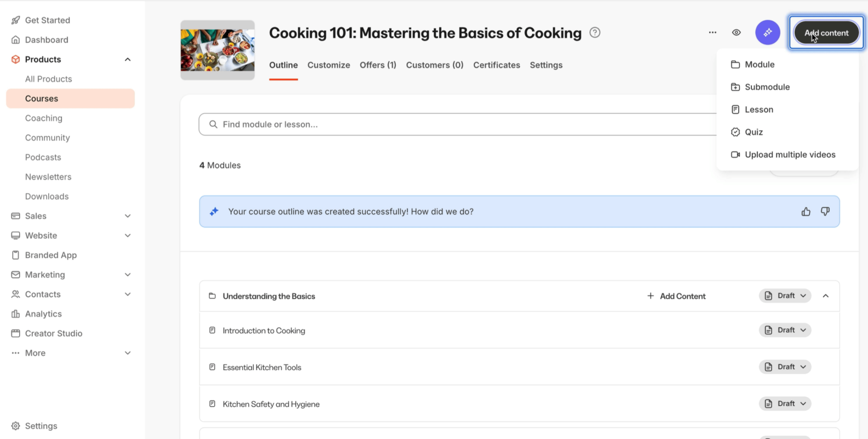Give thumbs down feedback on outline
868x439 pixels.
(x=825, y=211)
